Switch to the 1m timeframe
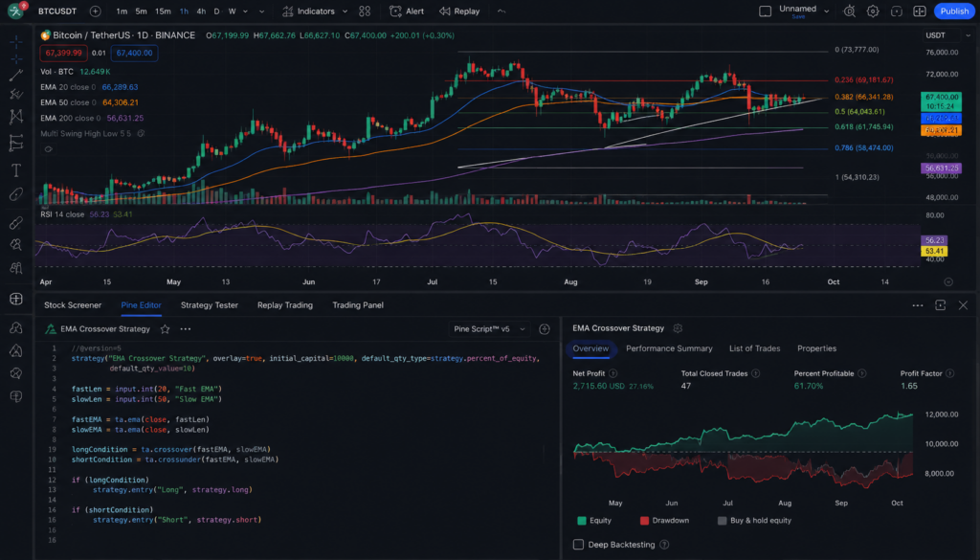Viewport: 980px width, 560px height. tap(122, 11)
